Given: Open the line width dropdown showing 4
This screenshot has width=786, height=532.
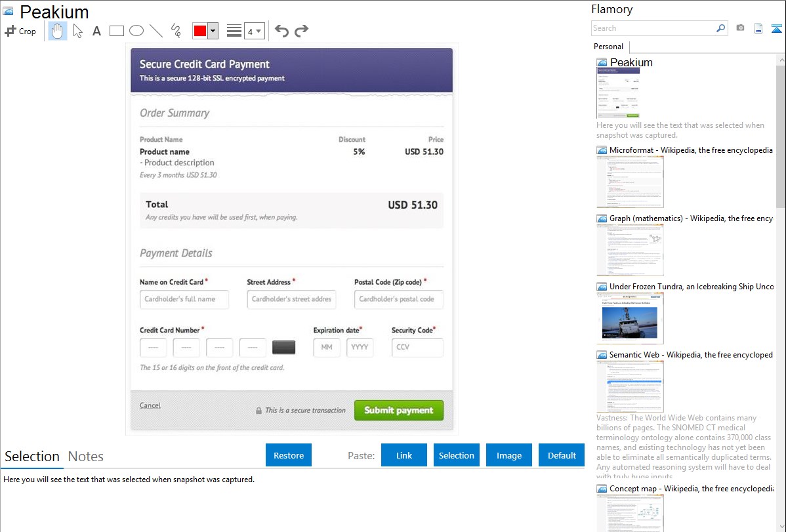Looking at the screenshot, I should click(254, 31).
